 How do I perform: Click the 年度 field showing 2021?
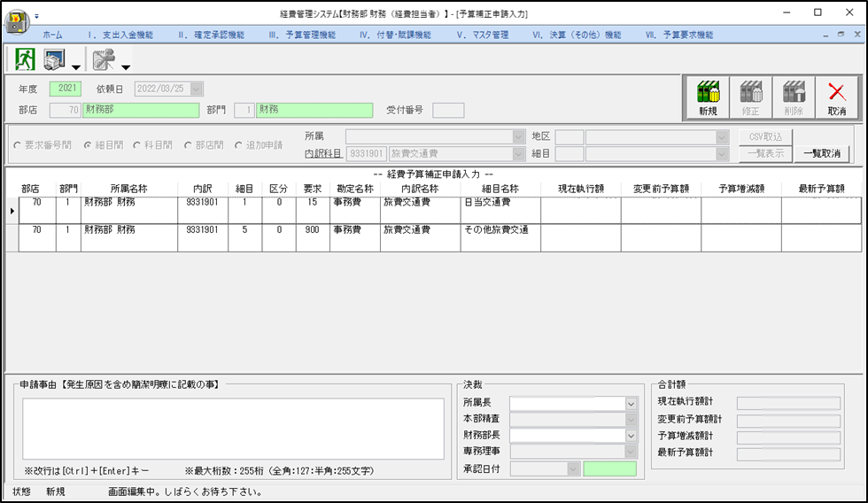click(x=66, y=89)
